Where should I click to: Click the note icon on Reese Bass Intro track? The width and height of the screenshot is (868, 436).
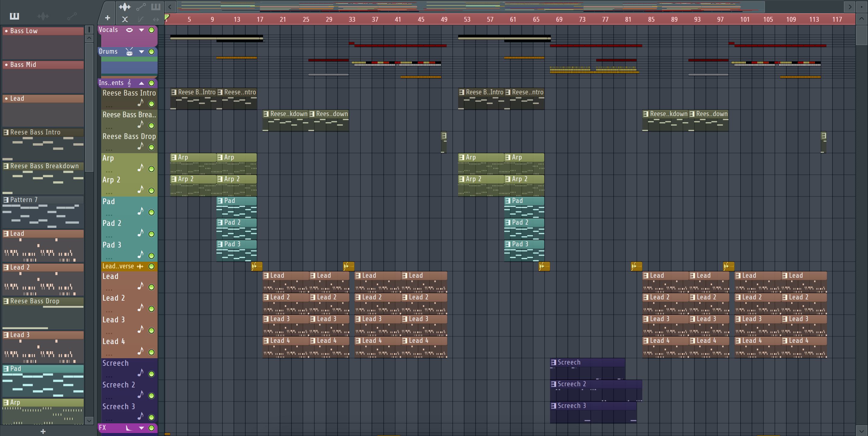(x=140, y=103)
